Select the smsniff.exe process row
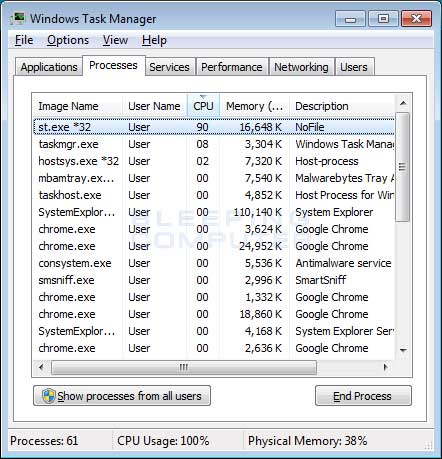 pyautogui.click(x=214, y=280)
